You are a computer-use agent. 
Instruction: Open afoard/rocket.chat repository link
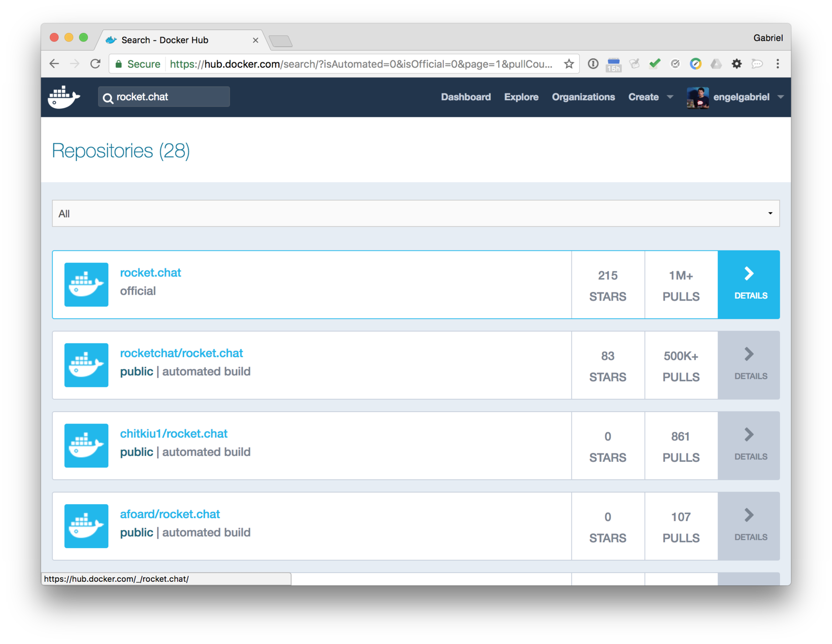coord(170,514)
